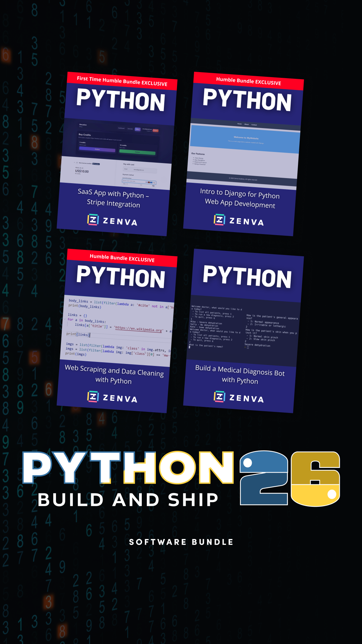Viewport: 362px width, 644px height.
Task: Click the large 'PYTHON' bundle title text
Action: coord(128,467)
